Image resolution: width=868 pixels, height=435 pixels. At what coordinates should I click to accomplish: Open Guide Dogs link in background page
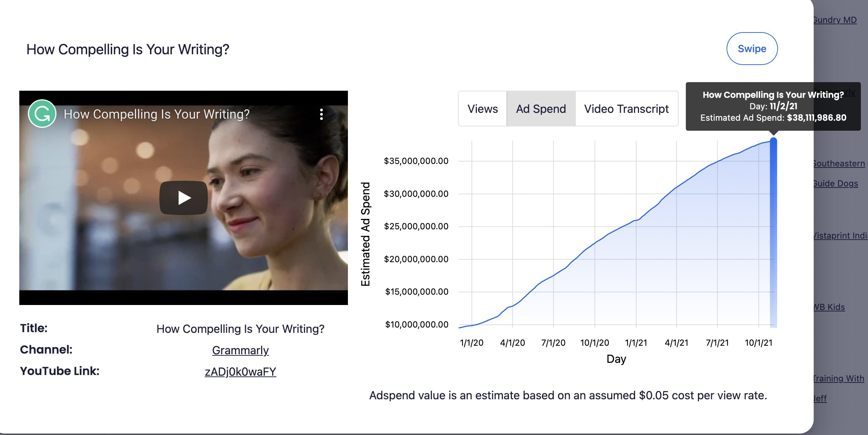tap(835, 184)
